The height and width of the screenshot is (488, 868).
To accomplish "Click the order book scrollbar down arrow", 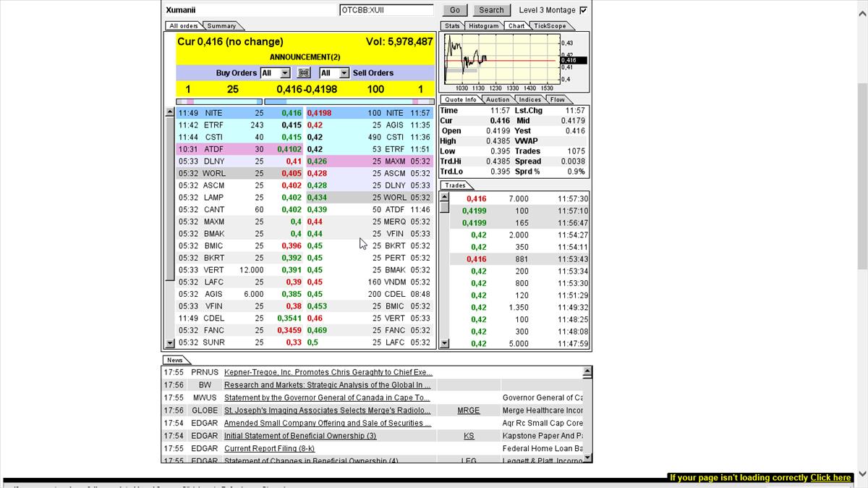I will coord(169,341).
